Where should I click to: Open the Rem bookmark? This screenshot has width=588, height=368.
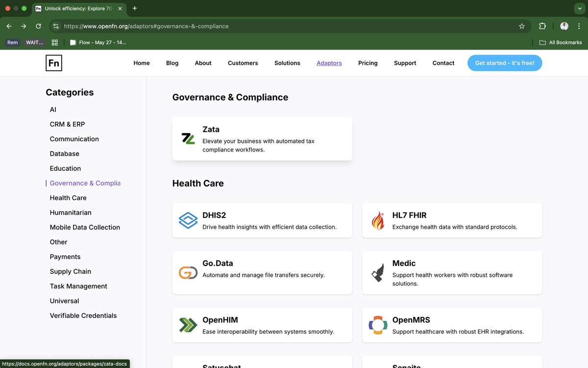pyautogui.click(x=13, y=42)
